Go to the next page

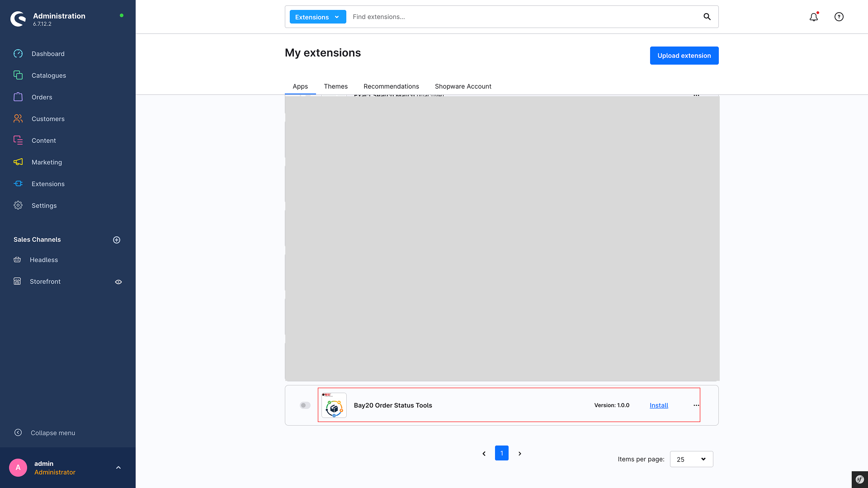(520, 453)
